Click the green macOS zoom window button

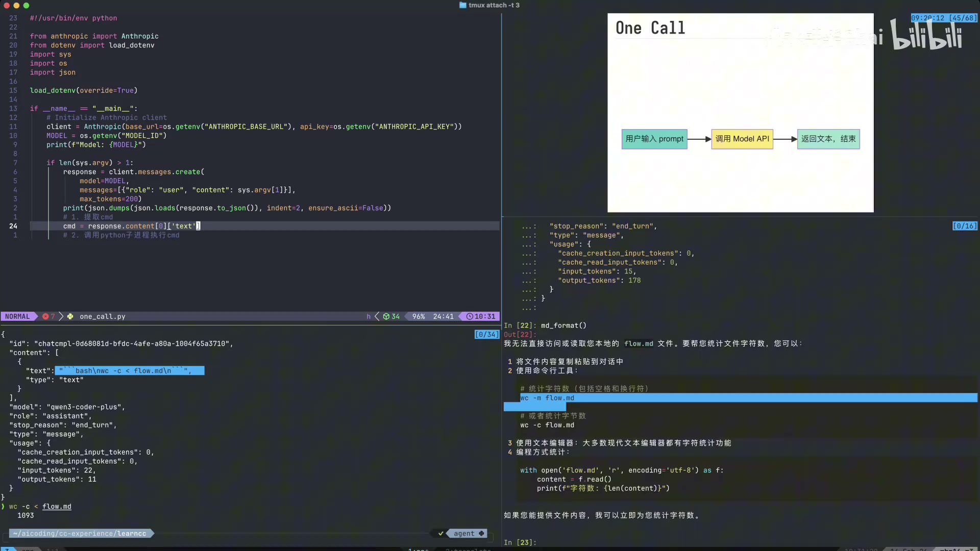pos(26,6)
